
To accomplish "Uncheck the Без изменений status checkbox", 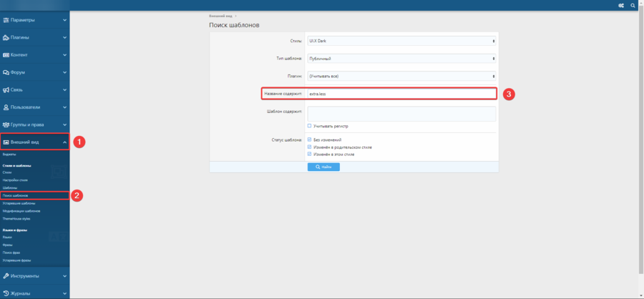I will point(309,139).
